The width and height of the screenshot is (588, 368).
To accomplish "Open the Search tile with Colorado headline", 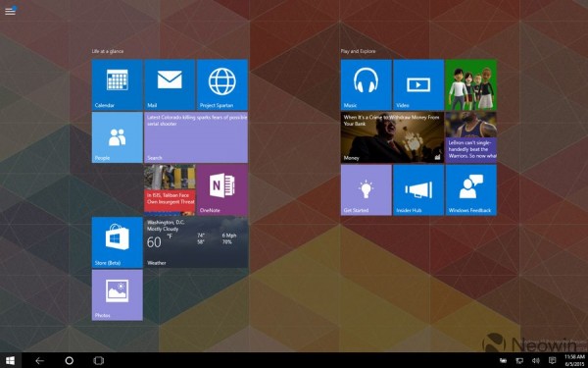I will [x=196, y=137].
